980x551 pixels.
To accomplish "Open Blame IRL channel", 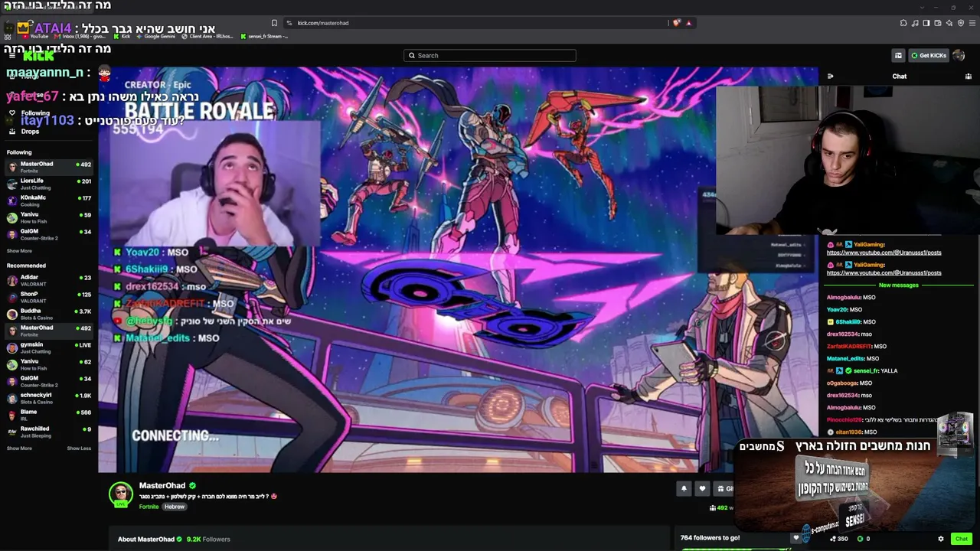I will [x=49, y=415].
